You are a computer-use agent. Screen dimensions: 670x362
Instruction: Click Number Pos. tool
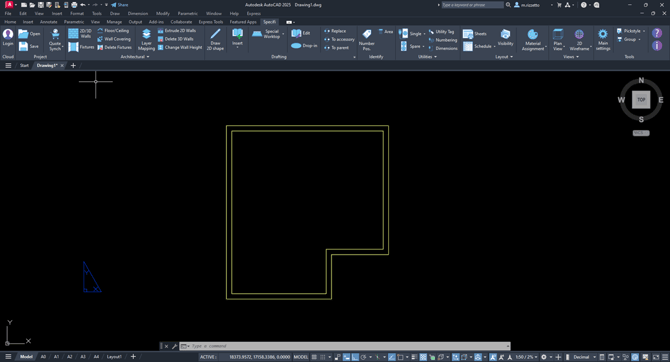point(367,40)
